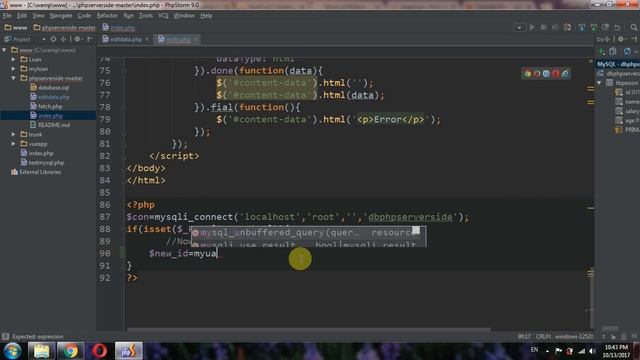Click the EN language indicator in tray

pos(534,350)
